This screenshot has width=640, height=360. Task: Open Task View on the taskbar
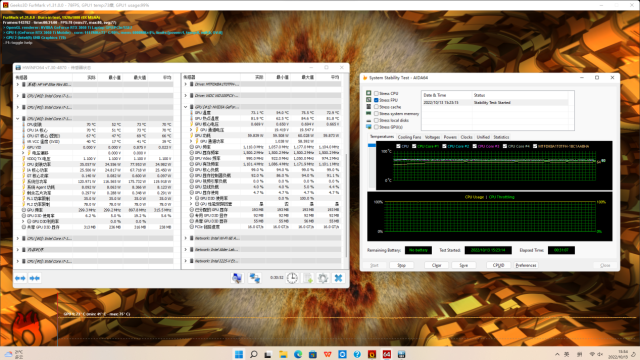(268, 354)
